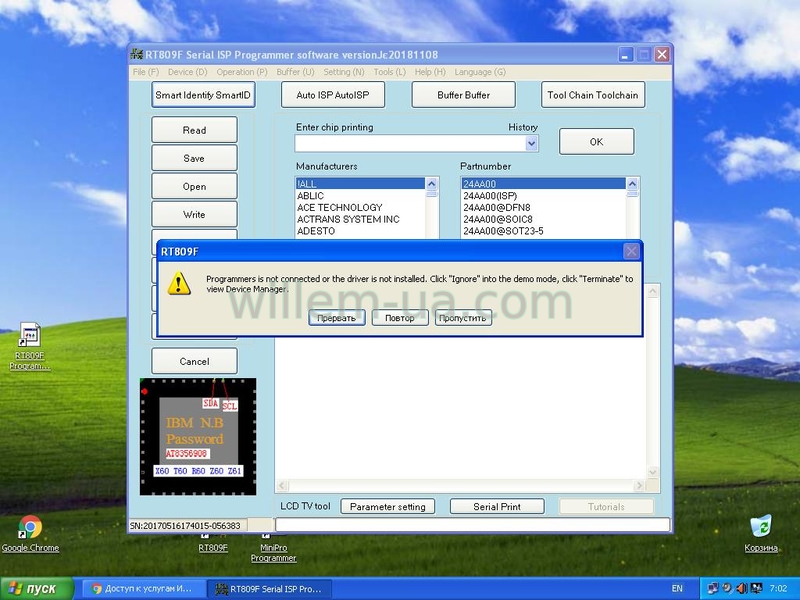
Task: Close the RT809F error dialog
Action: 631,252
